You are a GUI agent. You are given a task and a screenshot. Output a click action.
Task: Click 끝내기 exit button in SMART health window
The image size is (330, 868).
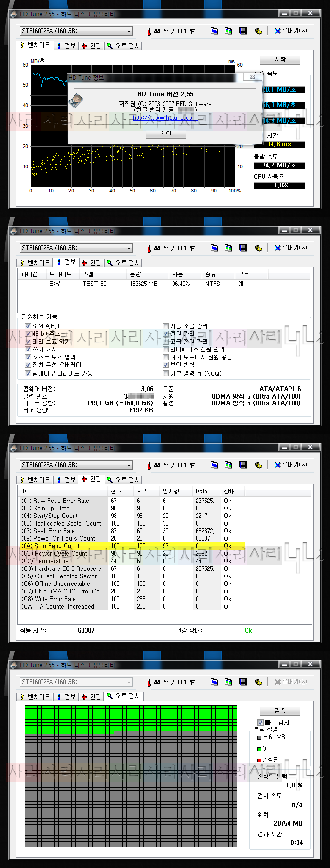click(x=291, y=465)
